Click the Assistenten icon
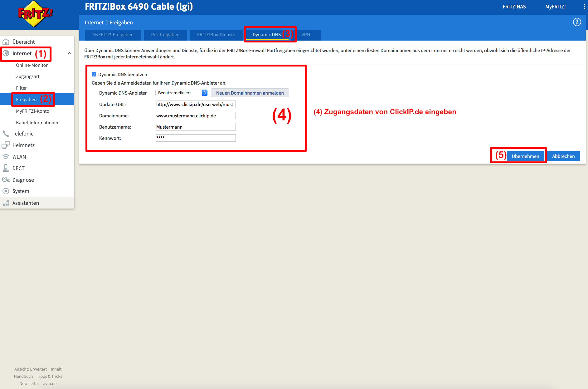The image size is (588, 389). pyautogui.click(x=6, y=203)
